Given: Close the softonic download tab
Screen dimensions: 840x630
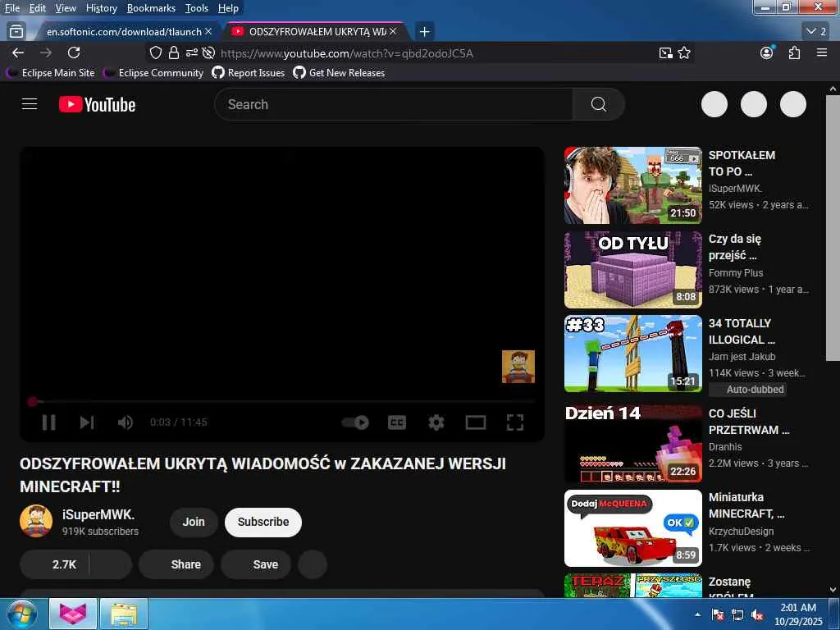Looking at the screenshot, I should point(208,32).
